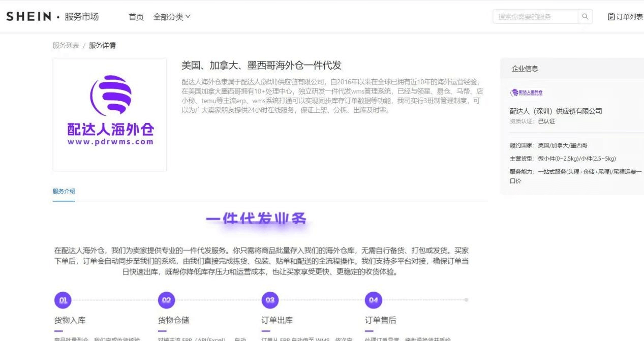Open 订单列表 link
The image size is (644, 341).
[629, 17]
